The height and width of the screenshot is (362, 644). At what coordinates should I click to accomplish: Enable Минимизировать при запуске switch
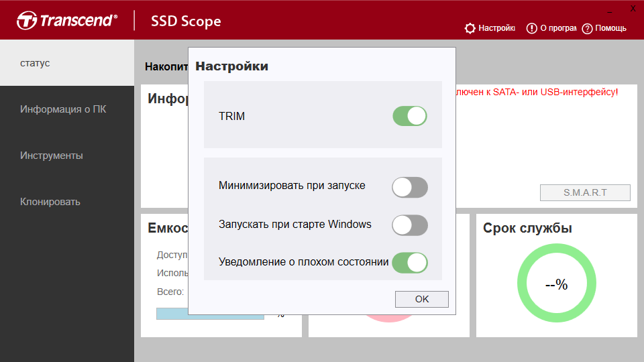(x=410, y=188)
